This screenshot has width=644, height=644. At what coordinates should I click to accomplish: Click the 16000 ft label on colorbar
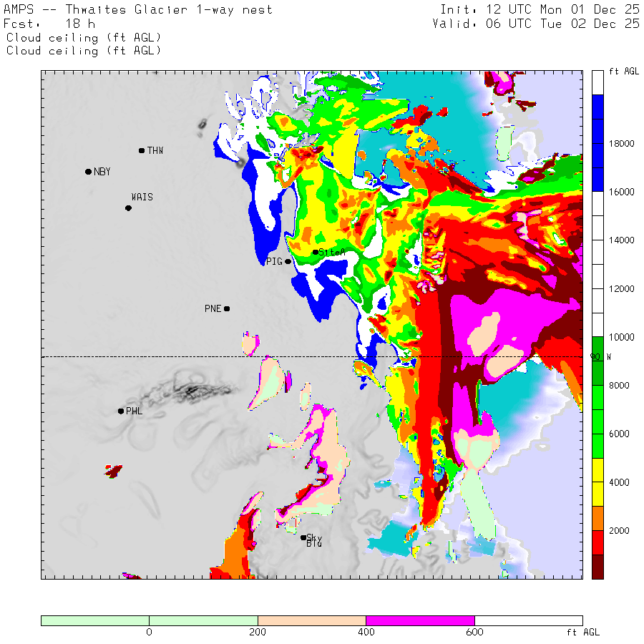[621, 192]
